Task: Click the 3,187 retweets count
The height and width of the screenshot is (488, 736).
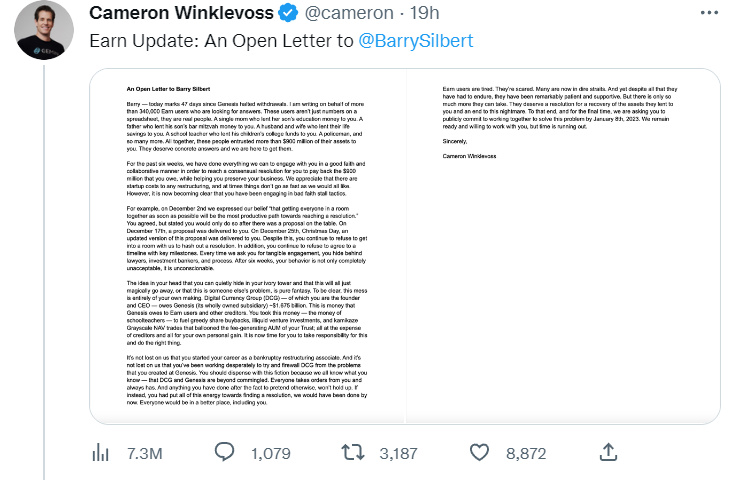Action: pos(398,454)
